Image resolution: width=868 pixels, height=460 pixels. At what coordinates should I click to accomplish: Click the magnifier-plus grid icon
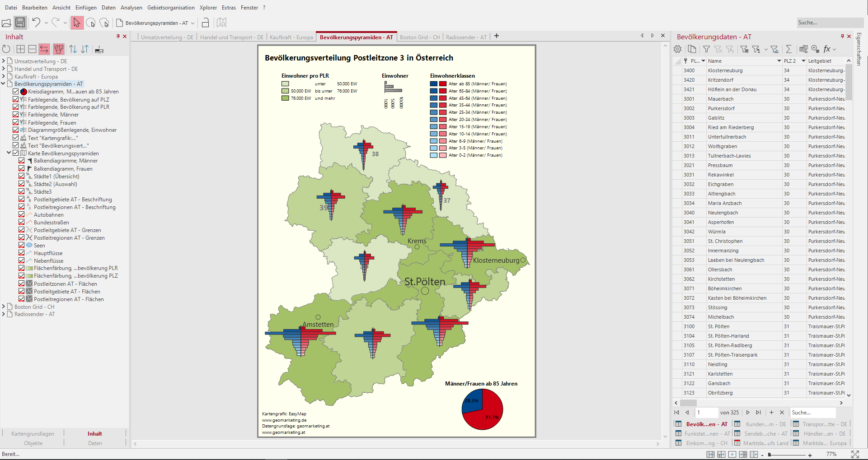tap(815, 49)
